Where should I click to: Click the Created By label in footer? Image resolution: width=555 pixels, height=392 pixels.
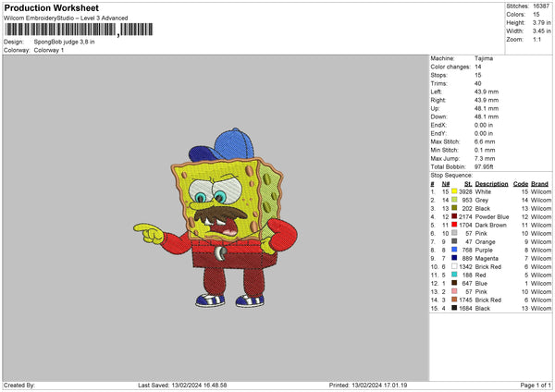tap(19, 386)
